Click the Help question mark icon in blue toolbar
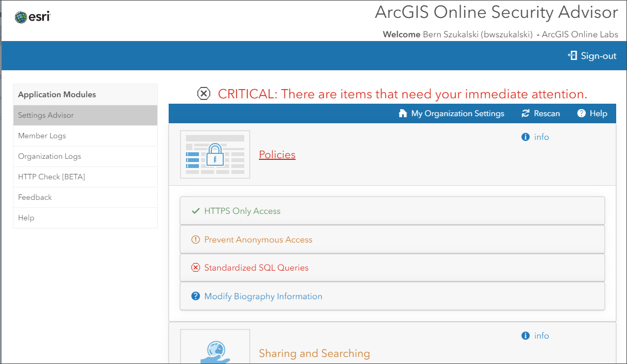 coord(582,113)
